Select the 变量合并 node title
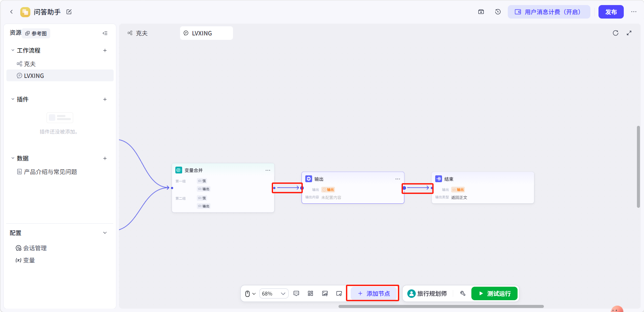This screenshot has height=312, width=644. click(194, 170)
